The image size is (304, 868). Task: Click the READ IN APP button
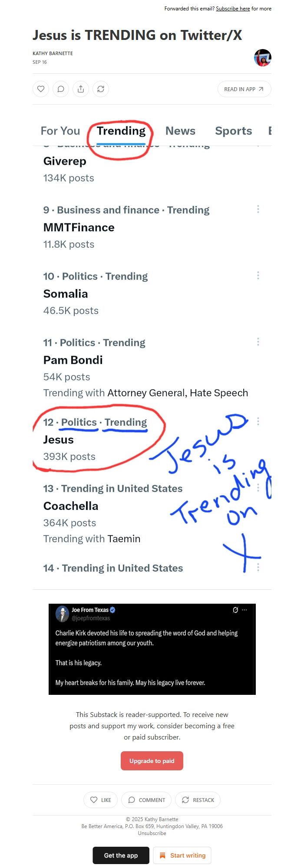pyautogui.click(x=244, y=89)
